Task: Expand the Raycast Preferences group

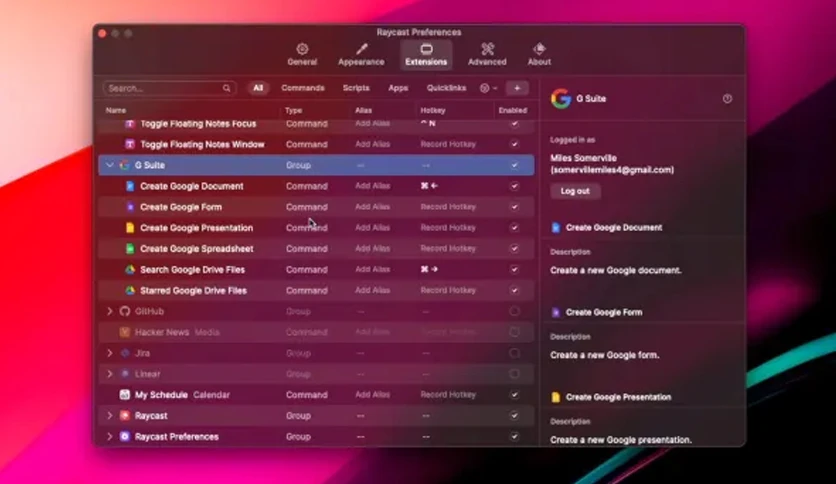Action: [x=110, y=437]
